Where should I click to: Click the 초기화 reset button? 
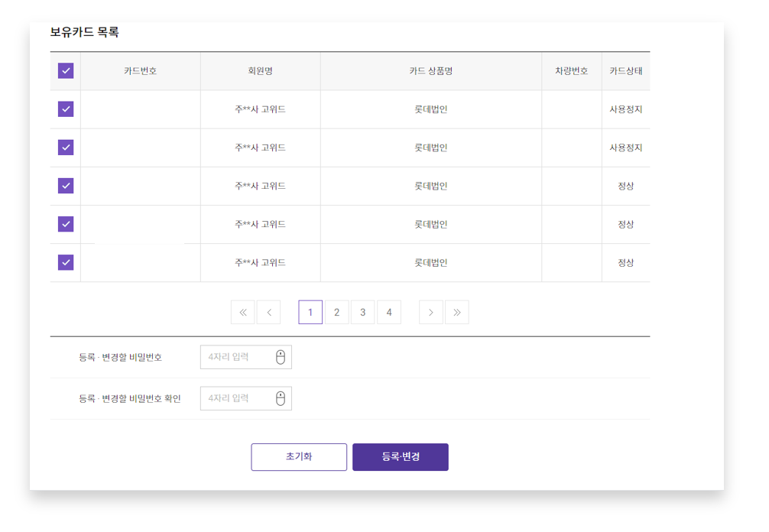click(x=299, y=457)
